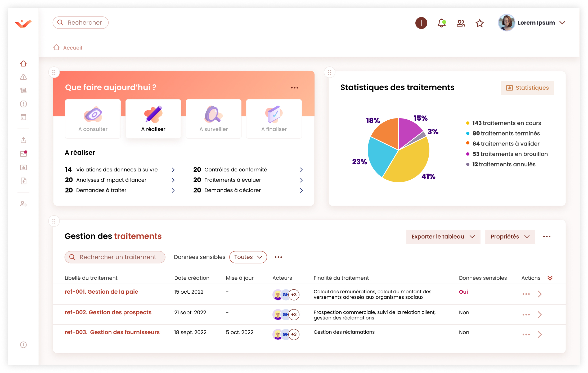
Task: Show +3 actors for Gestion des prospects
Action: pyautogui.click(x=294, y=315)
